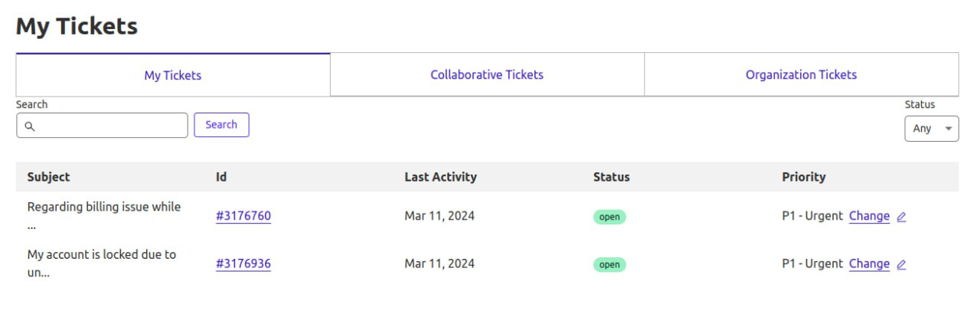Open the Status filter dropdown showing Any

(x=931, y=129)
